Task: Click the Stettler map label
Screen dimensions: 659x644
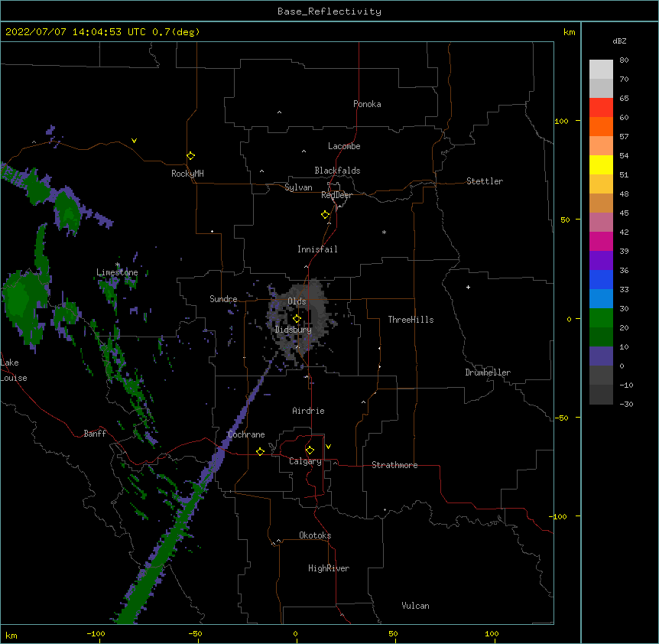Action: 485,181
